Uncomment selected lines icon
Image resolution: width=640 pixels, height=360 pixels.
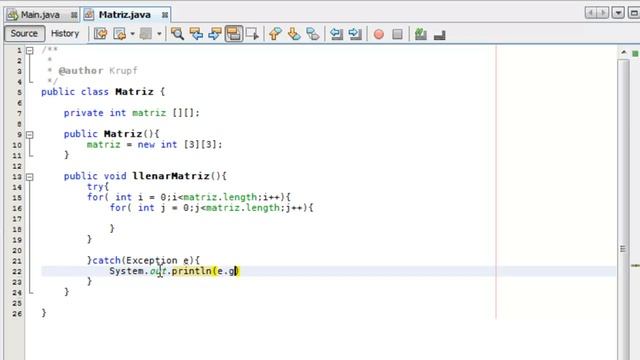pos(440,35)
